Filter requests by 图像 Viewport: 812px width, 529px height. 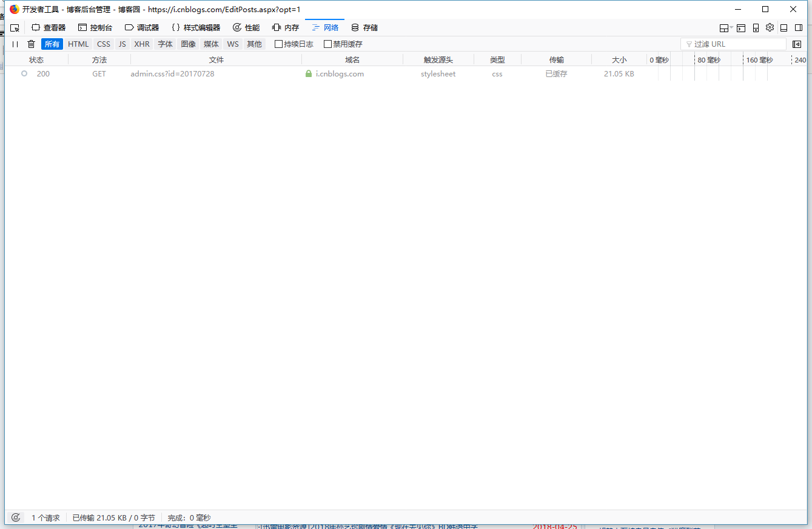click(189, 44)
